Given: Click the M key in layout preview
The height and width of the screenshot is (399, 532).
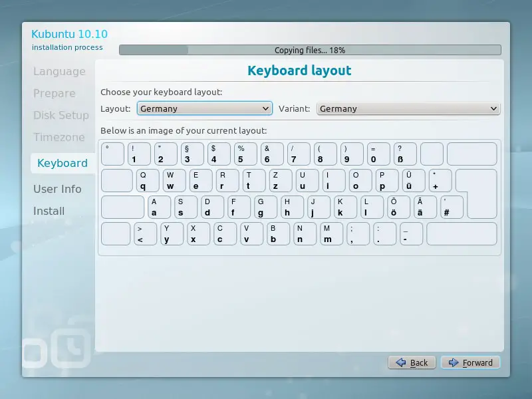Looking at the screenshot, I should coord(331,234).
